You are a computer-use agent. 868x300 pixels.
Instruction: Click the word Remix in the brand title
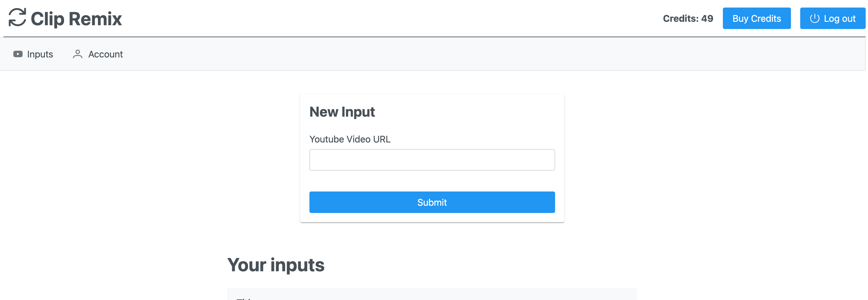(x=95, y=19)
